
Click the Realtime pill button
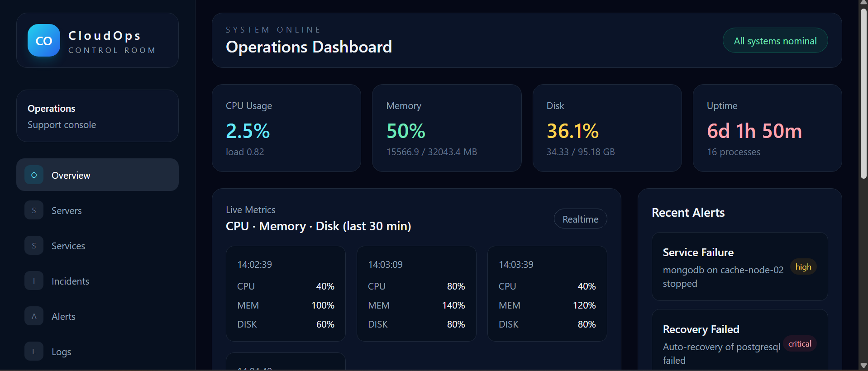(x=580, y=219)
